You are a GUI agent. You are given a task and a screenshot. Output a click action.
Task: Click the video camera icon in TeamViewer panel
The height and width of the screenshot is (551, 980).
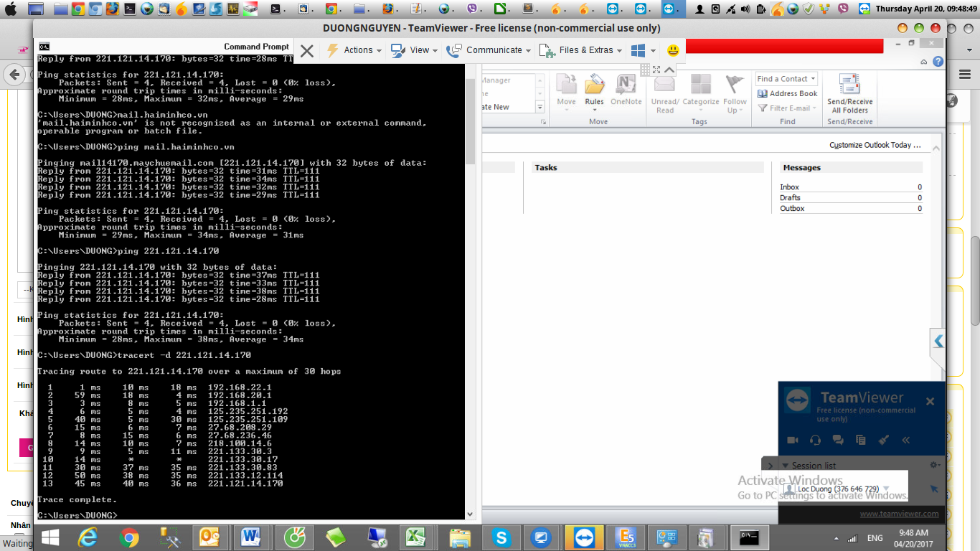click(x=792, y=440)
